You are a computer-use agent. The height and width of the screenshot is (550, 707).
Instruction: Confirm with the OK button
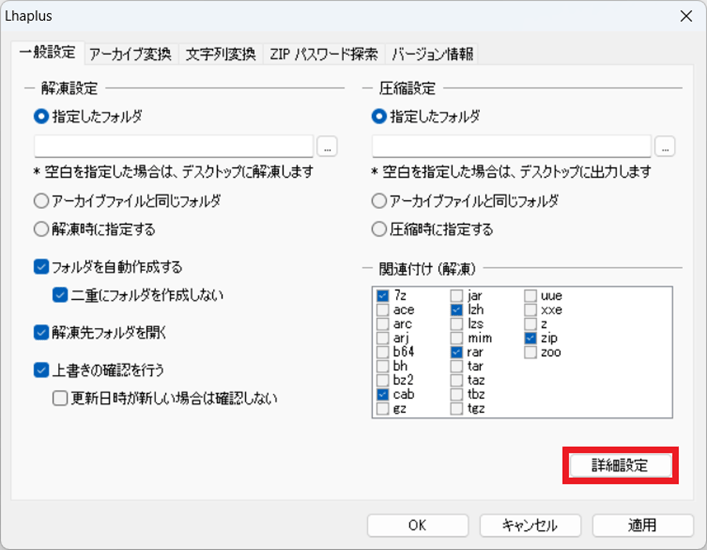point(418,525)
